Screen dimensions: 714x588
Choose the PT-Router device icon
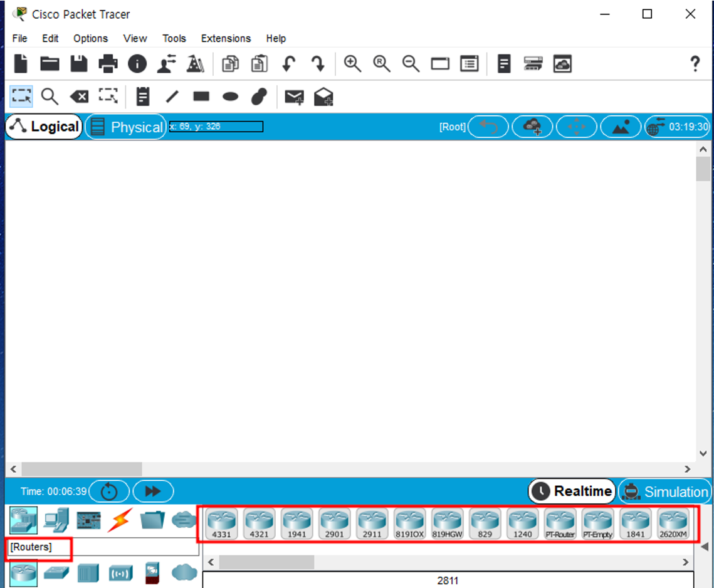[560, 523]
